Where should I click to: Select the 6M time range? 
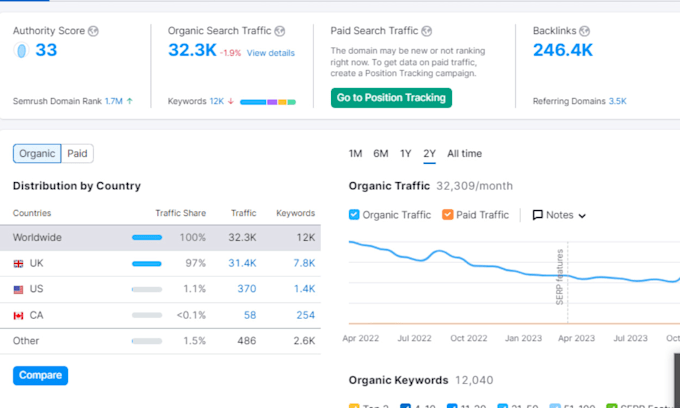coord(381,153)
